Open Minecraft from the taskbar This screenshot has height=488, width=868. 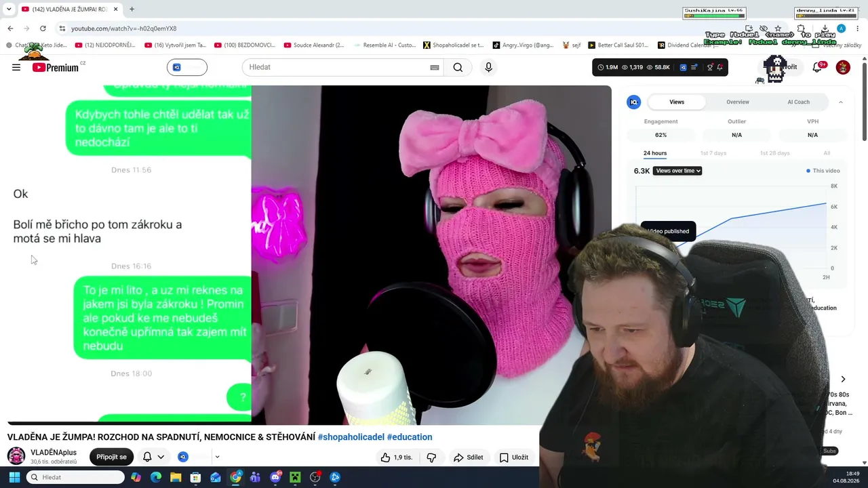click(x=295, y=477)
